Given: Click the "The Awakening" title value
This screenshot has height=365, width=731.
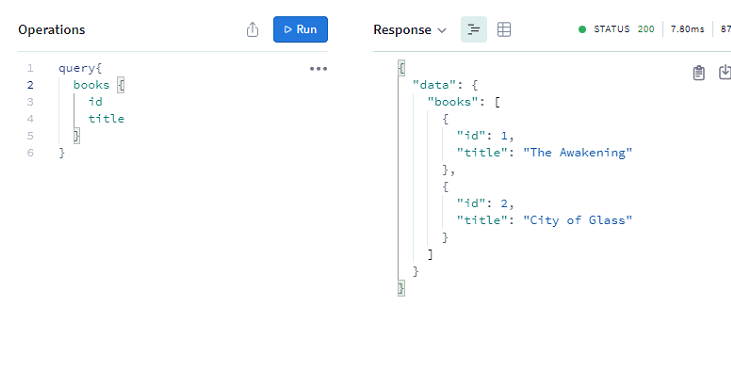Looking at the screenshot, I should (x=578, y=152).
